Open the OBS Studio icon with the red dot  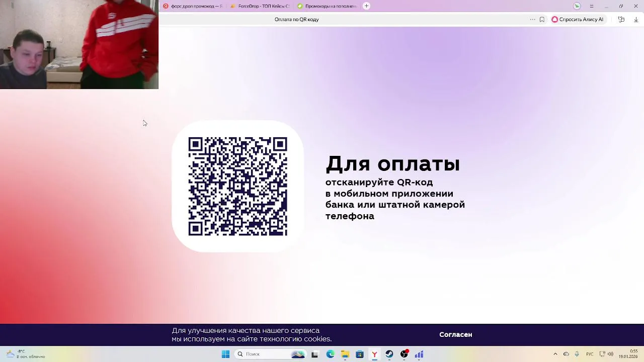click(x=404, y=354)
